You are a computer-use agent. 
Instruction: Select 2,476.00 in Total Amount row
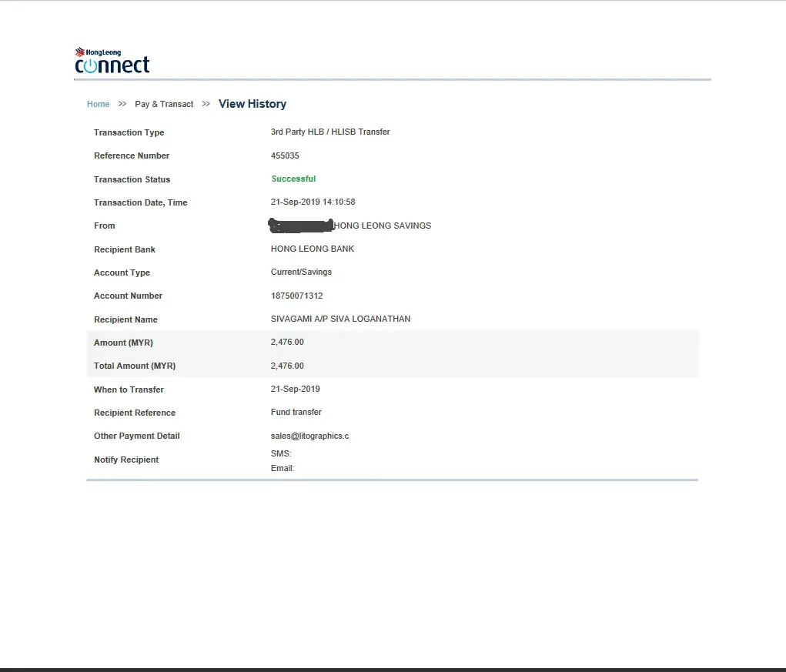[x=287, y=366]
